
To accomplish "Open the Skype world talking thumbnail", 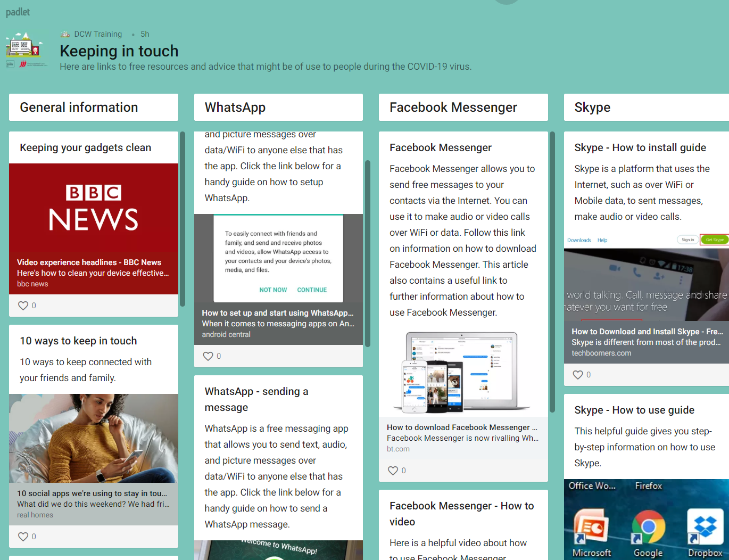I will [647, 276].
